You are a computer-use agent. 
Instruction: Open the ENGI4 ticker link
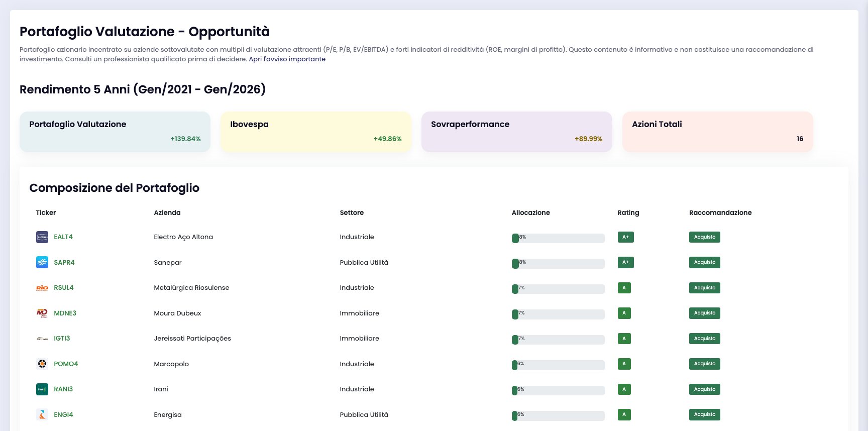pyautogui.click(x=63, y=414)
